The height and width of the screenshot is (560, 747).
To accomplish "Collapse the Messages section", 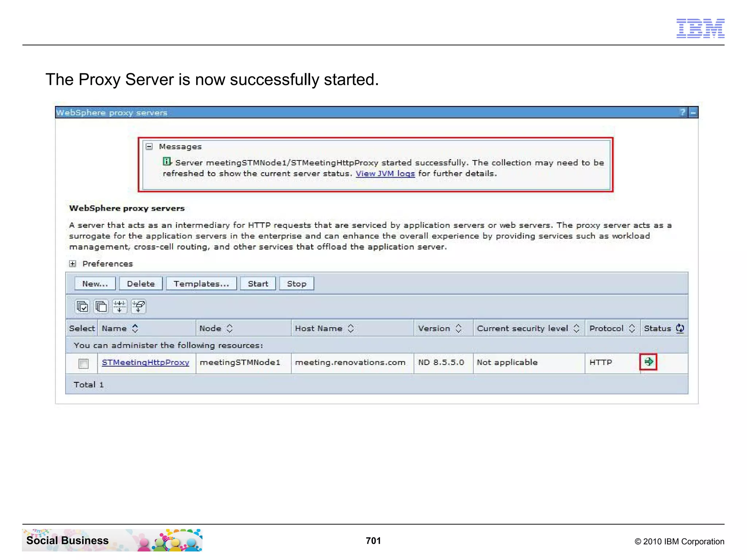I will pos(149,147).
